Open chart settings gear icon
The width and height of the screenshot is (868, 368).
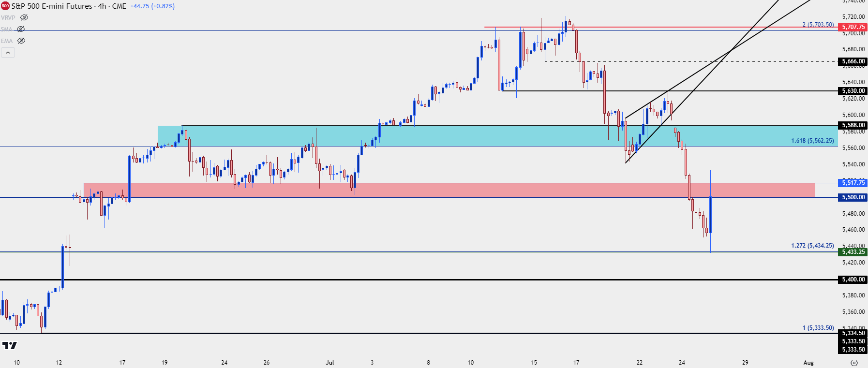(854, 363)
